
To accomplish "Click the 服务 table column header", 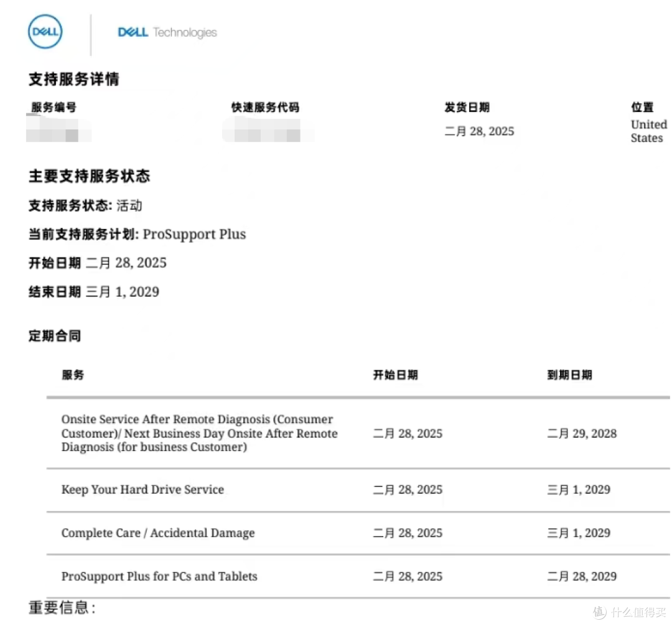I will point(73,375).
